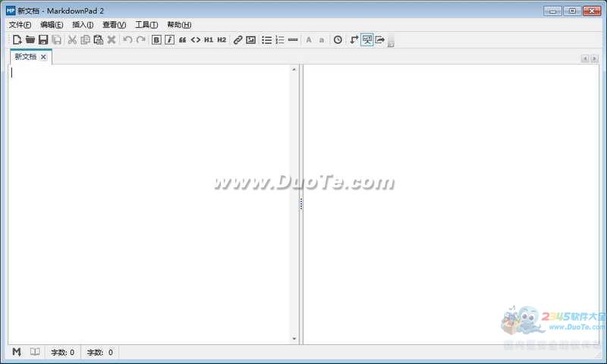The height and width of the screenshot is (364, 607).
Task: Toggle the live preview pane icon
Action: [x=367, y=39]
